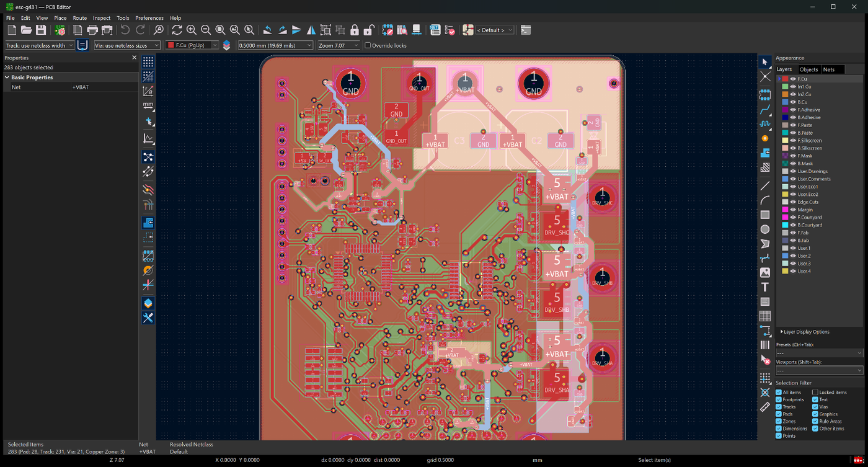This screenshot has width=868, height=467.
Task: Select the Delete (interactive) tool
Action: [765, 360]
